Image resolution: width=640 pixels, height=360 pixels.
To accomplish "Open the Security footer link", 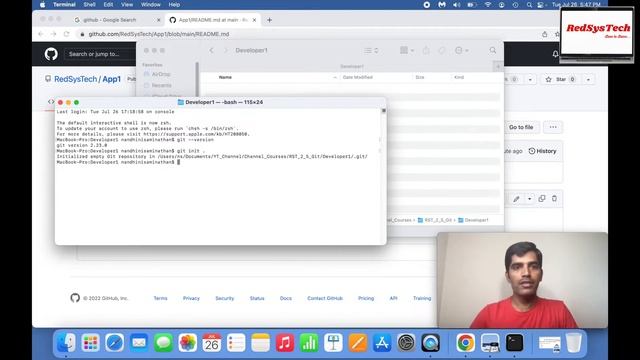I will [224, 298].
